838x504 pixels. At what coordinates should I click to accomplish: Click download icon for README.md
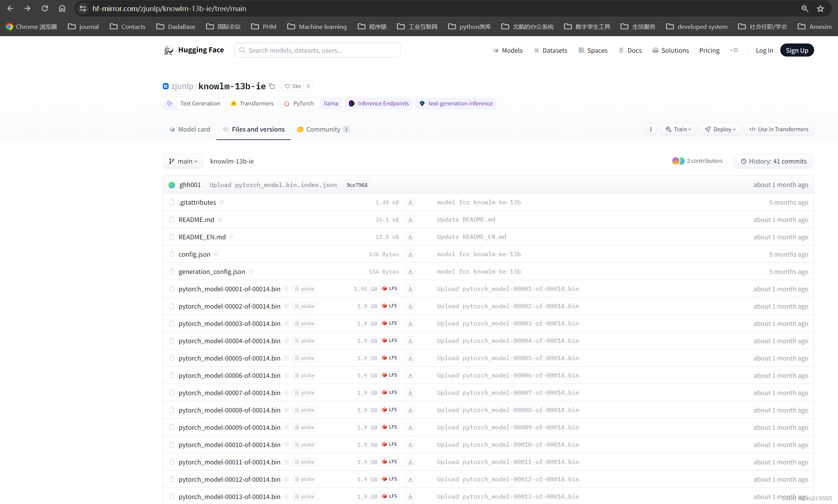(x=410, y=219)
